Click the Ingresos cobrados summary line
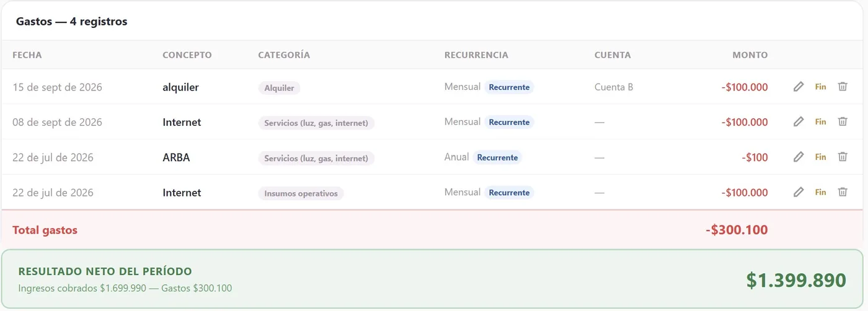The image size is (868, 311). 125,288
